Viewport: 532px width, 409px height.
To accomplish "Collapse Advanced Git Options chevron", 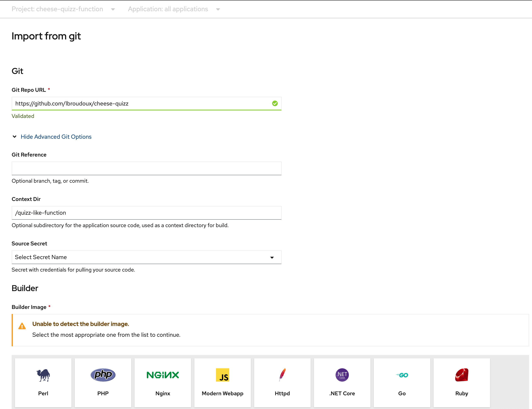I will tap(15, 137).
